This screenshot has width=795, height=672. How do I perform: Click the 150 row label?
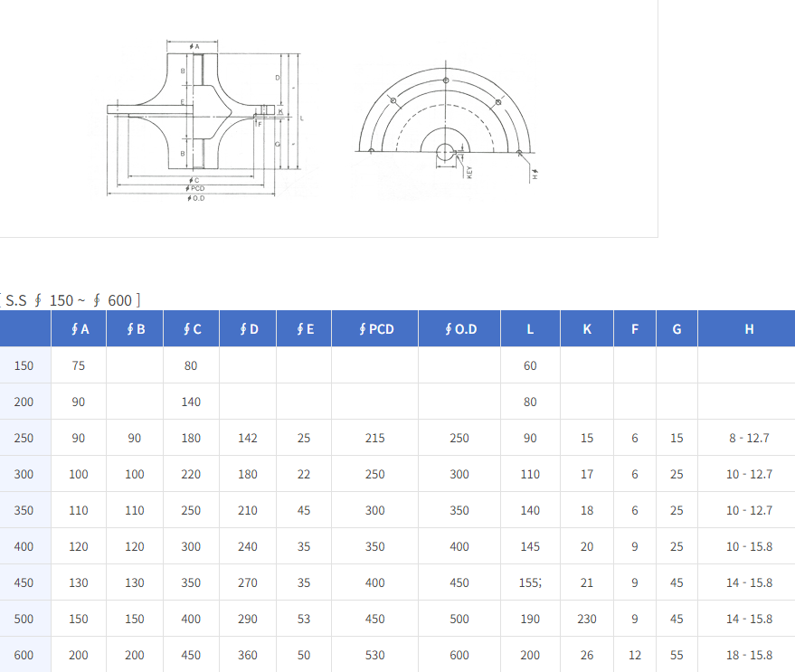(x=24, y=365)
